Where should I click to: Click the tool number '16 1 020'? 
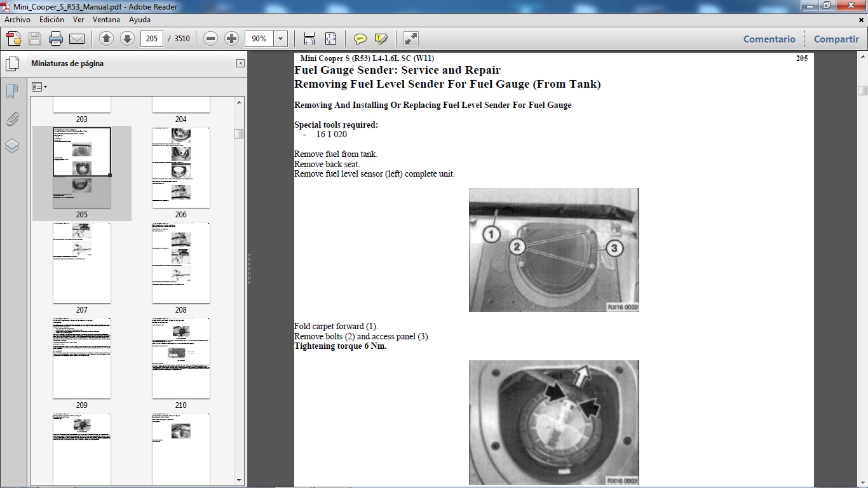click(332, 135)
